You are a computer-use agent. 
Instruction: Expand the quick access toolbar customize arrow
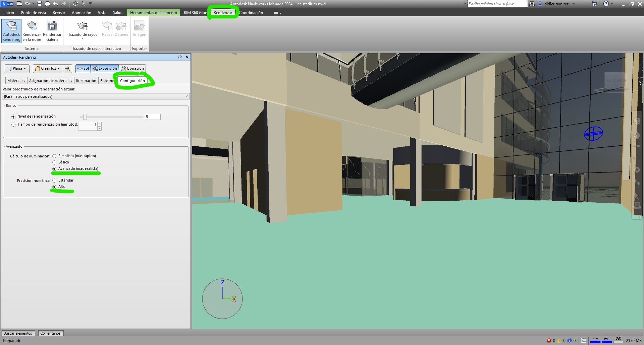point(90,4)
